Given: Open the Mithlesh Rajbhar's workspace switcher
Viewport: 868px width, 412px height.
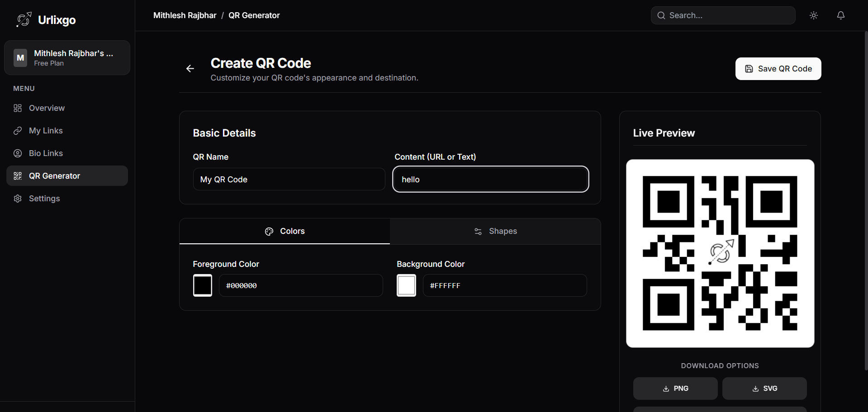Looking at the screenshot, I should [67, 58].
